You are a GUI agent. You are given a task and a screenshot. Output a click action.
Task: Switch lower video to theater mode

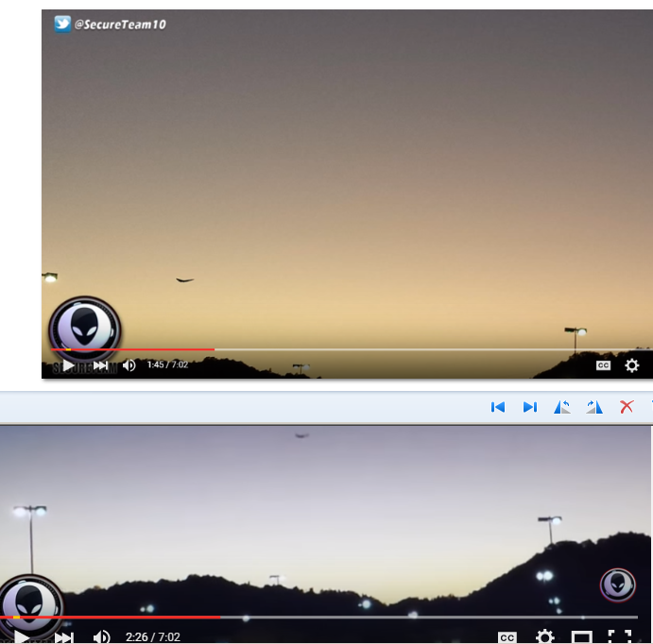click(582, 637)
